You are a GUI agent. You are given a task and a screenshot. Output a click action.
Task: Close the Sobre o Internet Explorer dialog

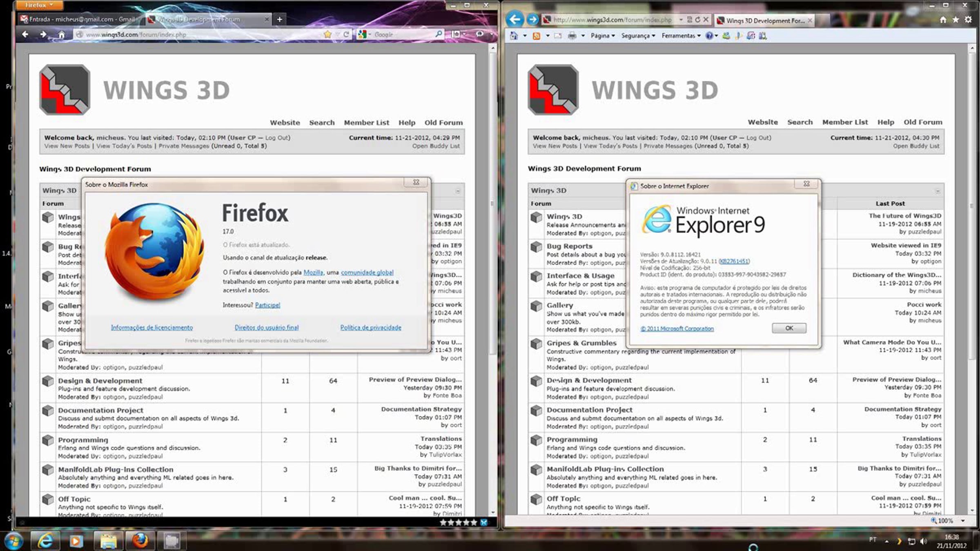806,184
